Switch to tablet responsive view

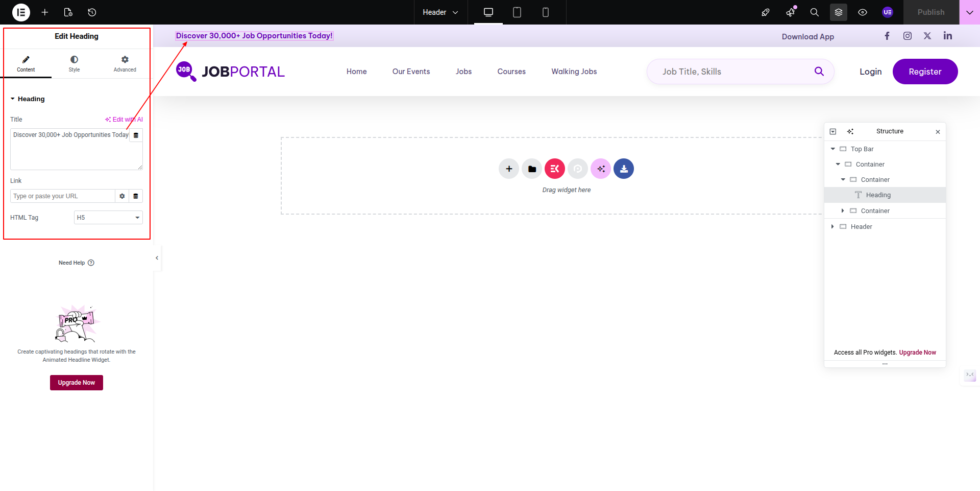pos(517,12)
